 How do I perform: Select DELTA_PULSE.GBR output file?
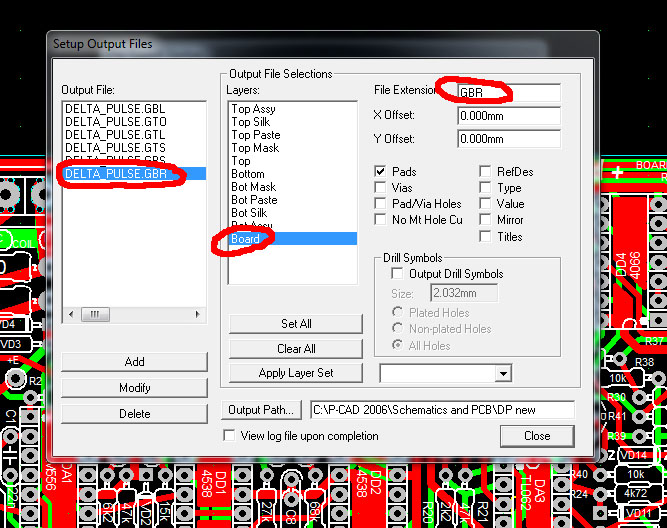click(134, 174)
